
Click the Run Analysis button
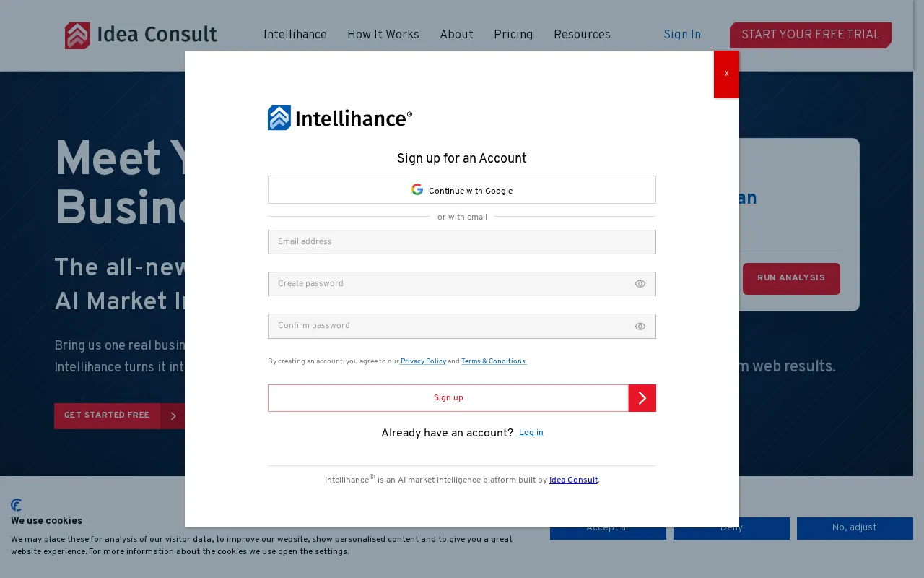791,278
